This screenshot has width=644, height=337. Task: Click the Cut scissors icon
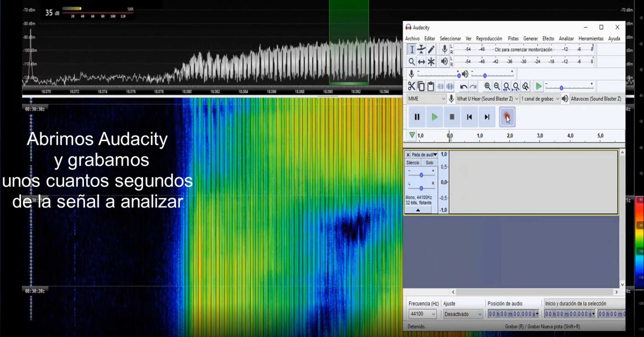click(411, 86)
